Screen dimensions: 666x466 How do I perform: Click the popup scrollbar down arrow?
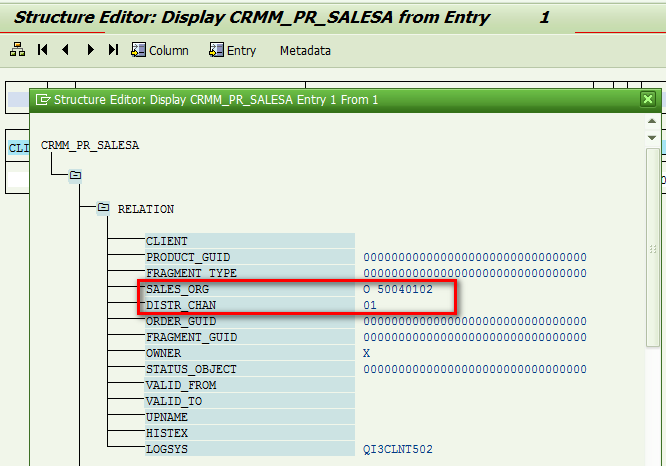click(x=652, y=138)
